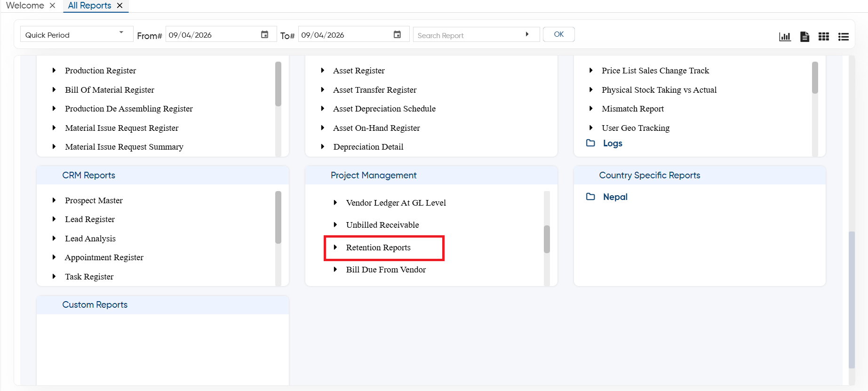Open Bill Due From Vendor report
Image resolution: width=868 pixels, height=391 pixels.
point(386,270)
